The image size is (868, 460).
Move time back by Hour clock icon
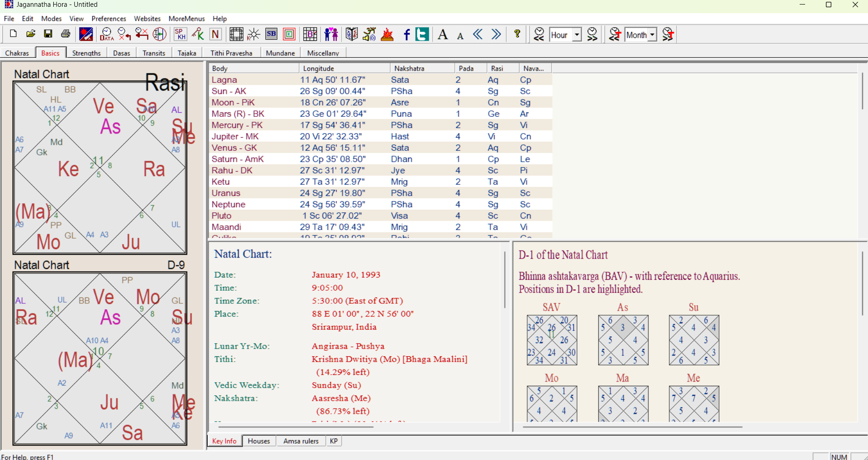(x=539, y=34)
